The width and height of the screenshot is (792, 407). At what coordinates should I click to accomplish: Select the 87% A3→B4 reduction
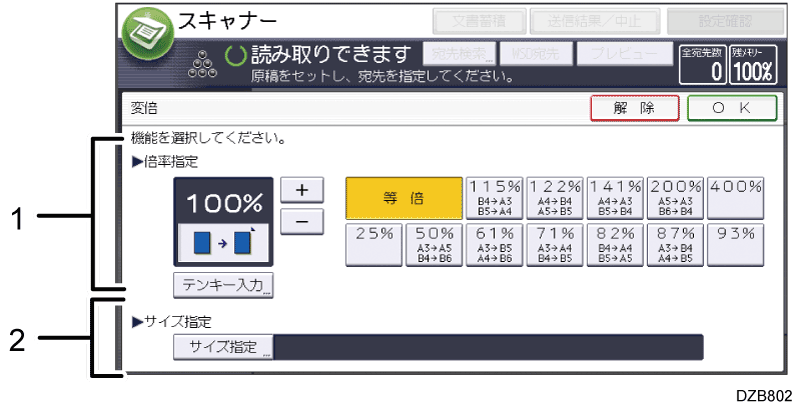[x=675, y=245]
